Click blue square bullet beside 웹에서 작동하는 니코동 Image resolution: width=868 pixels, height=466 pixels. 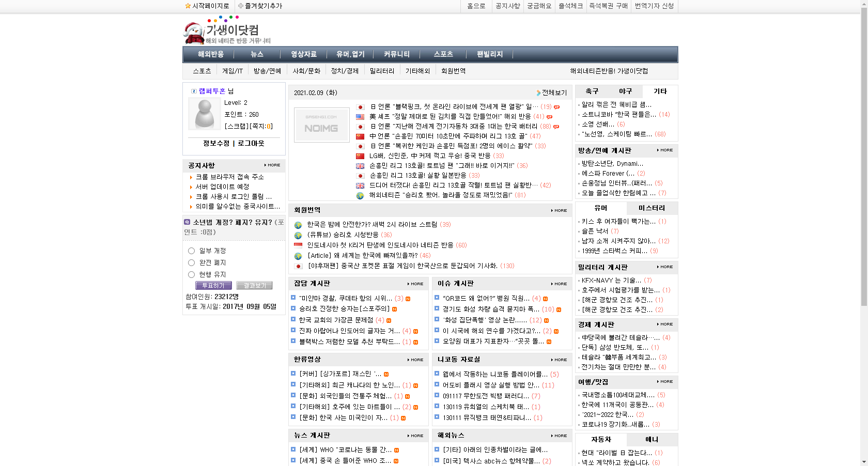tap(437, 374)
